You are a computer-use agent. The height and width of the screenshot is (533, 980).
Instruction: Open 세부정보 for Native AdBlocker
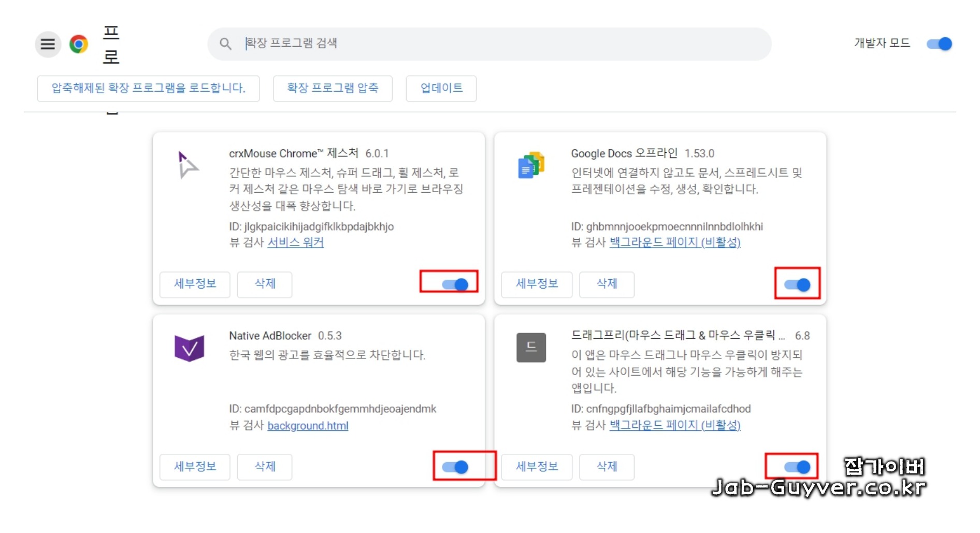[195, 467]
